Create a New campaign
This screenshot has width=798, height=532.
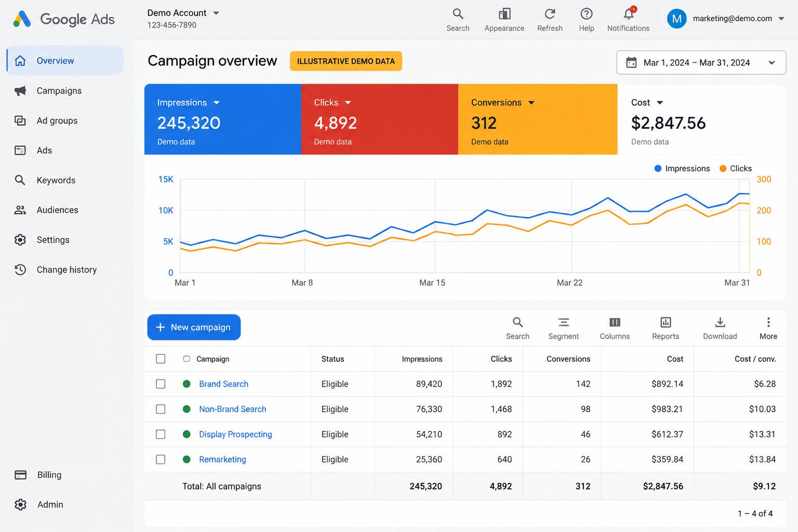click(194, 327)
